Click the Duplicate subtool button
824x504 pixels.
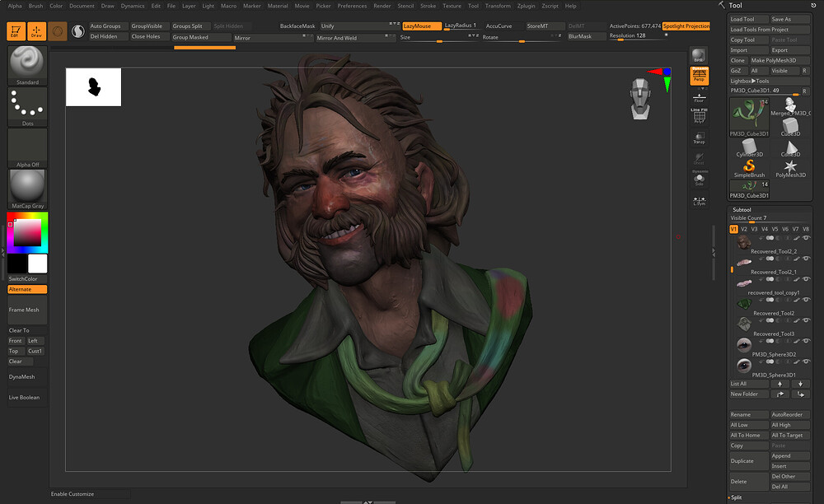(749, 461)
